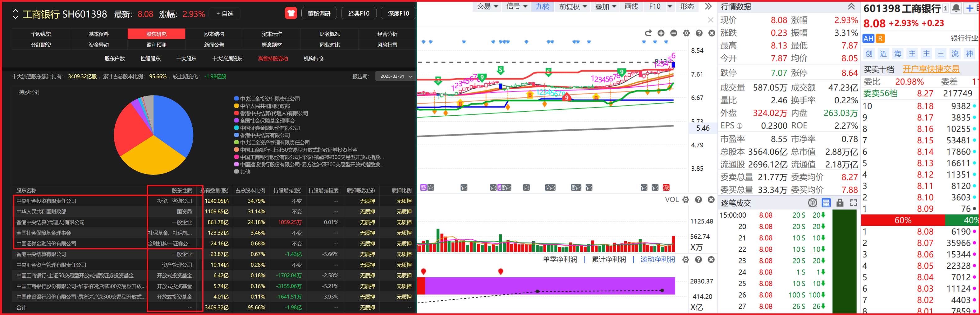Open the 前复权 dropdown
The width and height of the screenshot is (980, 315).
[x=573, y=6]
